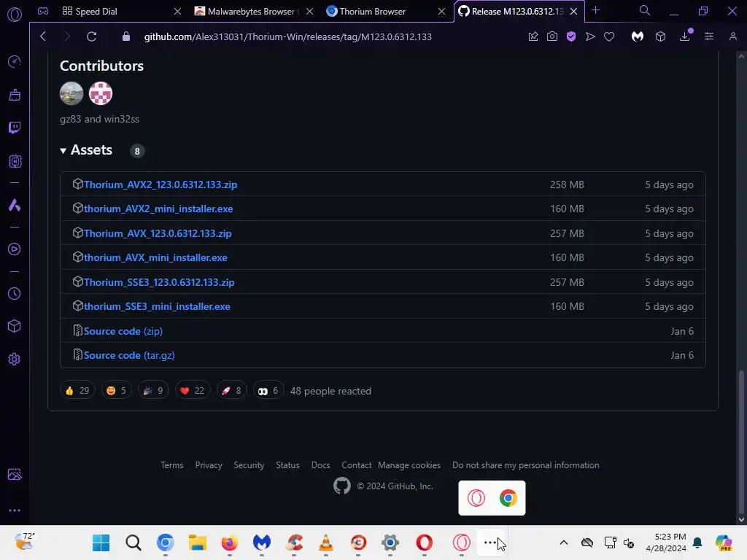Close the Release M123.0.6312.133 tab
The height and width of the screenshot is (560, 747).
[x=574, y=12]
